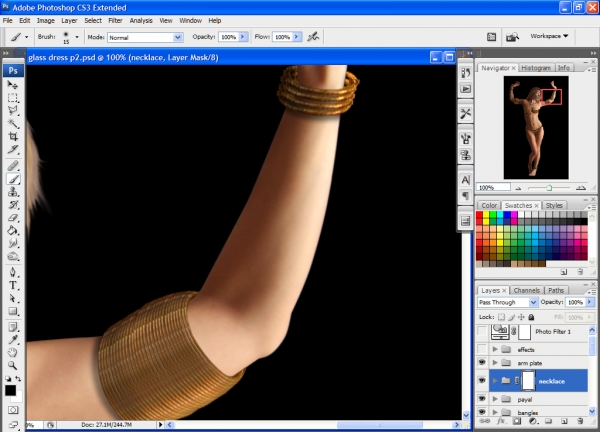Select the Paint Bucket tool
The image size is (600, 432).
(x=13, y=230)
